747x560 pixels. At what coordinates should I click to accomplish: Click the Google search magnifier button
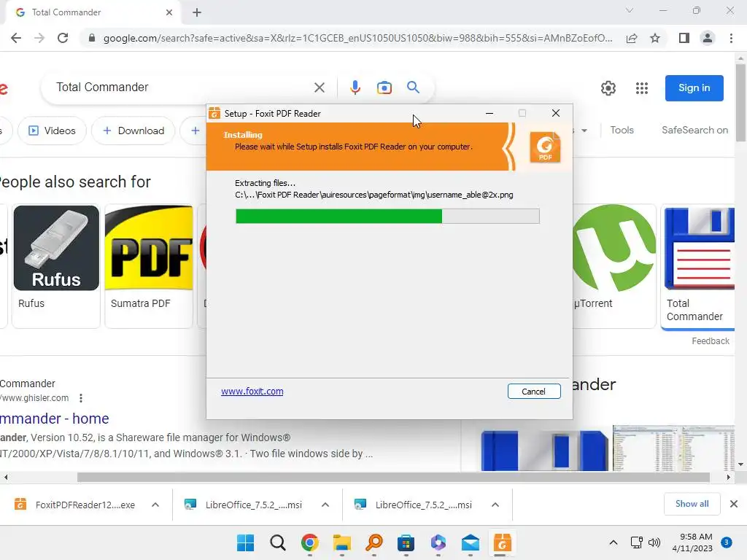pos(413,87)
